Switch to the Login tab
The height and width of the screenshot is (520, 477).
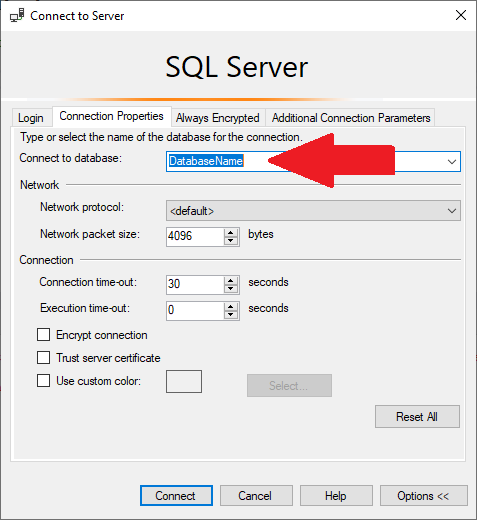pos(31,118)
